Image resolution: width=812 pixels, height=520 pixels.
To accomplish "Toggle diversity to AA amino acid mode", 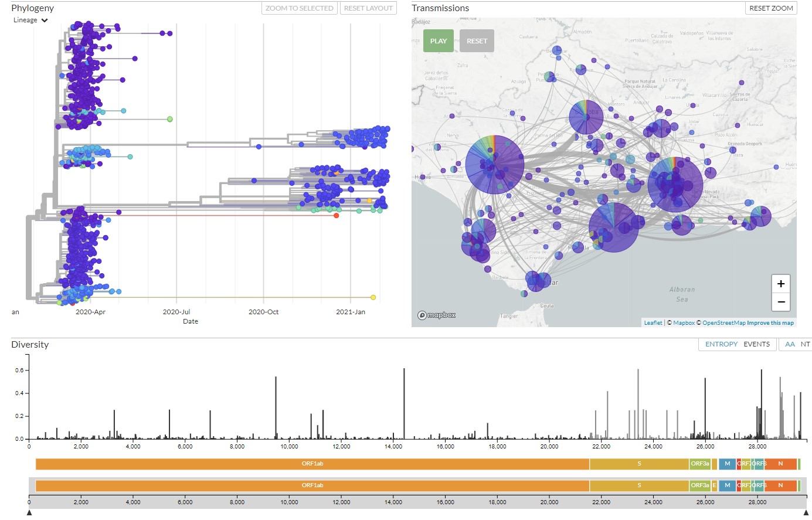I will coord(790,344).
